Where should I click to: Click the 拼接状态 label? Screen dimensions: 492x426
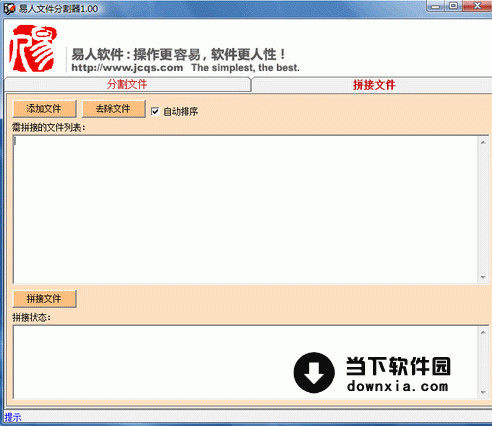[x=31, y=317]
